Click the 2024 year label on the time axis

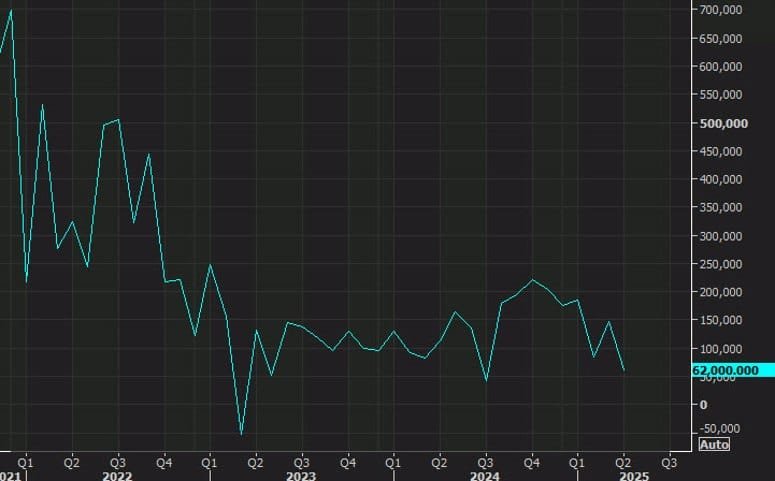point(485,476)
